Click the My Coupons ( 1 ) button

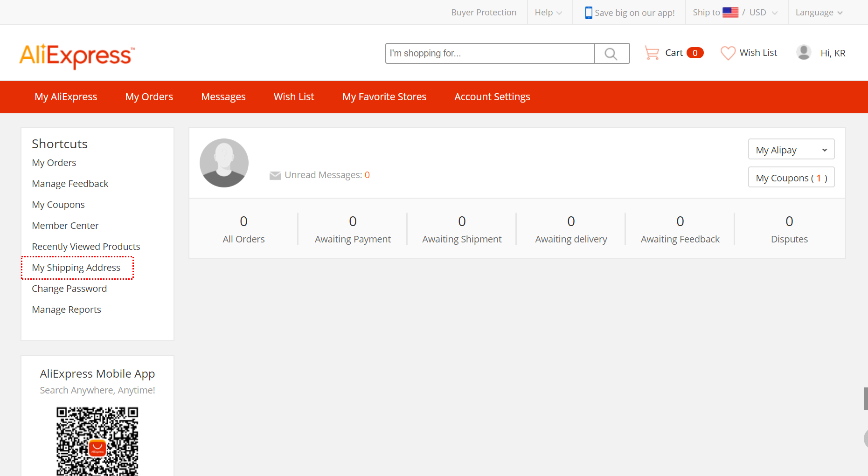[x=791, y=178]
